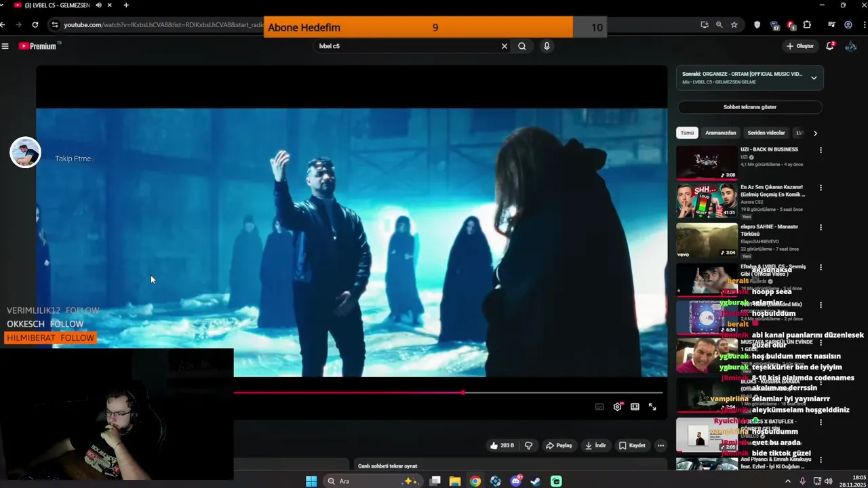This screenshot has height=488, width=868.
Task: Download the video with İndir
Action: 595,445
